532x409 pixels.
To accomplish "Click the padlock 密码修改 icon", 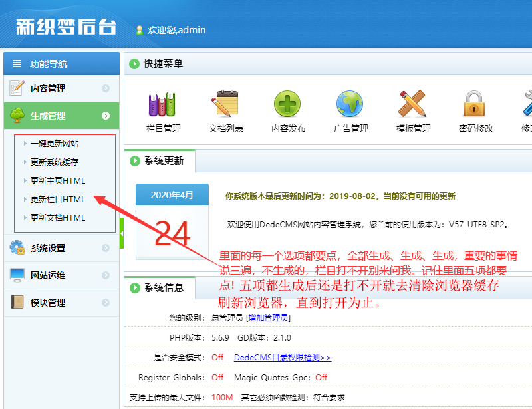I will pos(475,105).
